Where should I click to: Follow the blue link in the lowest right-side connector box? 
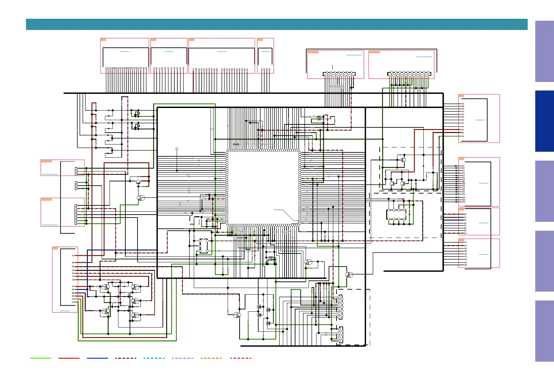(x=484, y=254)
